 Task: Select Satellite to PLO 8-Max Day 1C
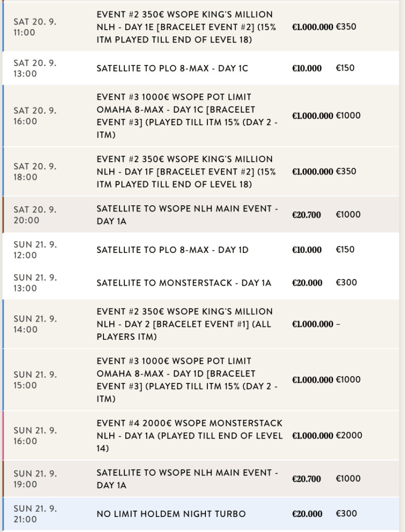click(172, 69)
